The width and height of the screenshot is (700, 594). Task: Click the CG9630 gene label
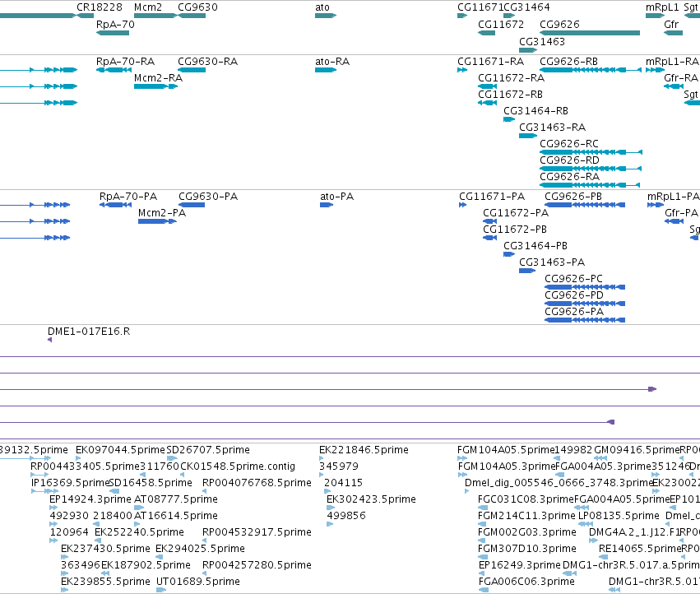(197, 7)
